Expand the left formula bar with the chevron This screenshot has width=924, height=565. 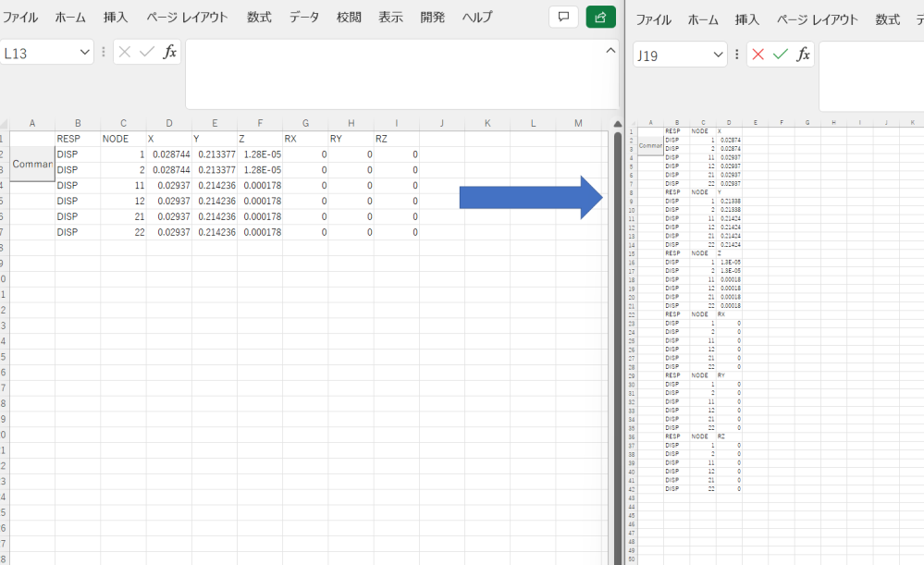pos(610,51)
